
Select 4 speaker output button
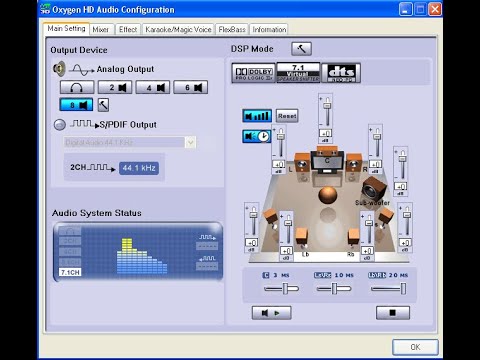[x=153, y=87]
